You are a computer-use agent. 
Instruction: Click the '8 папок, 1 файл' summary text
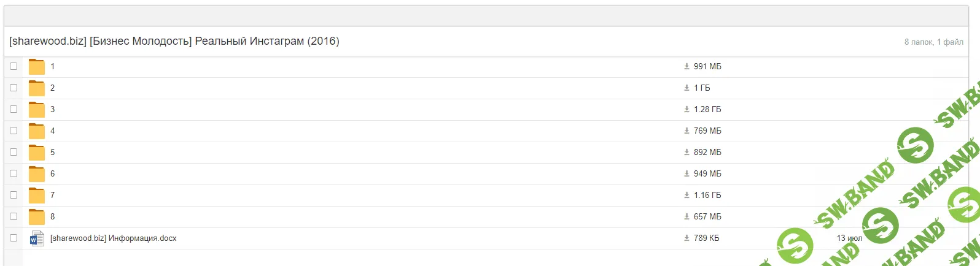coord(933,42)
